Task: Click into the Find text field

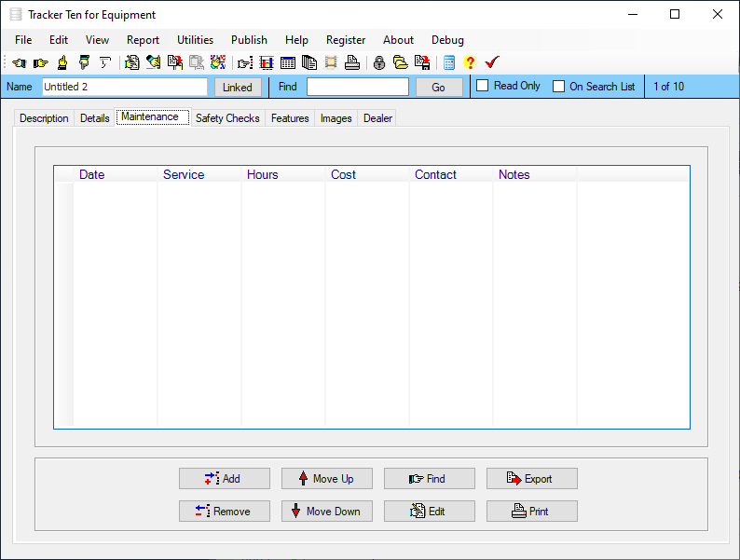Action: (358, 87)
